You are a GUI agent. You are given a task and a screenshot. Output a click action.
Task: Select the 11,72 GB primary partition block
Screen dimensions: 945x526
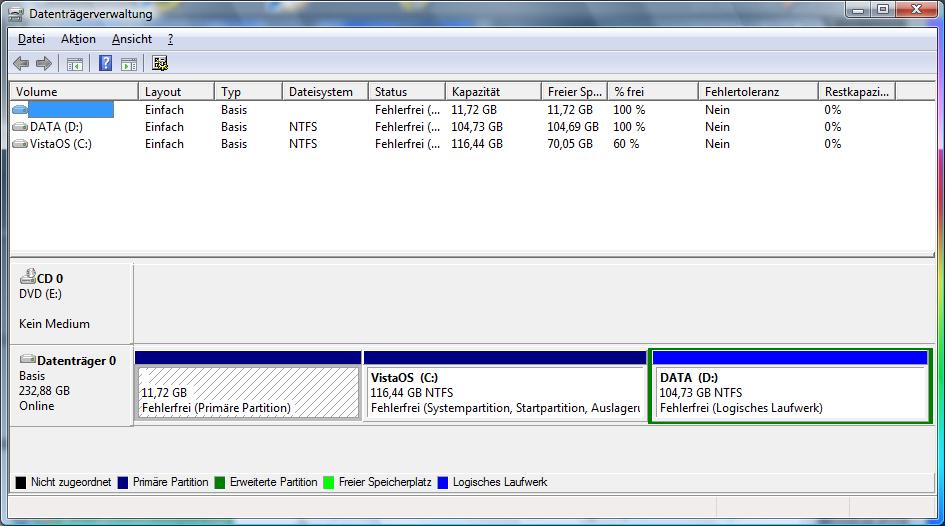(248, 392)
